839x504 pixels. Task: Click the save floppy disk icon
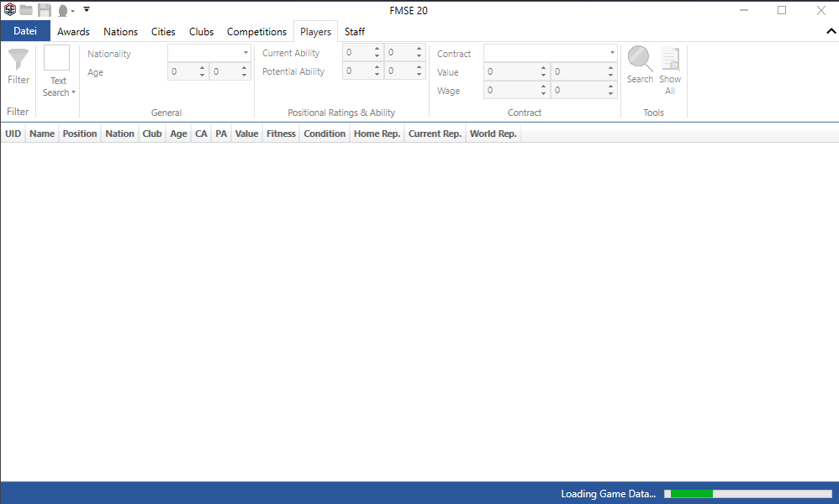tap(45, 10)
